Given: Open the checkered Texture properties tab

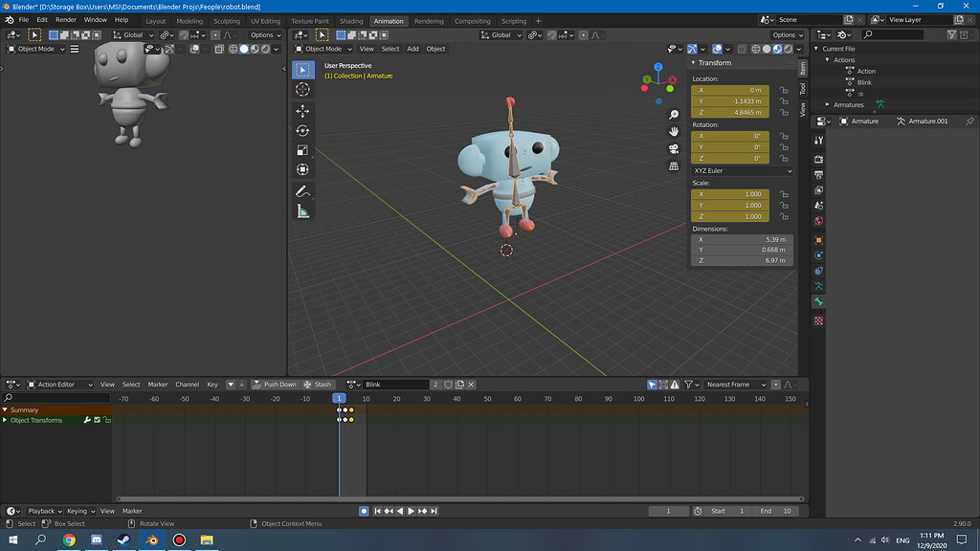Looking at the screenshot, I should [x=819, y=320].
